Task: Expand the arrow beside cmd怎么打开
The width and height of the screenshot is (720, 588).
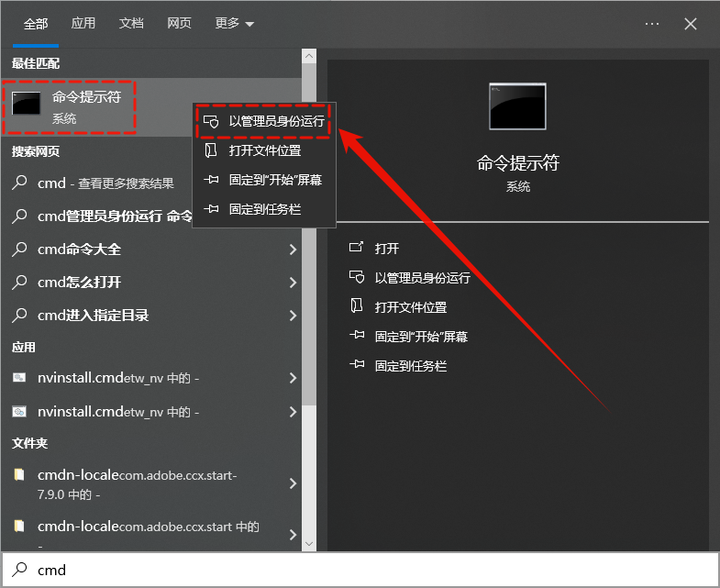Action: (x=293, y=283)
